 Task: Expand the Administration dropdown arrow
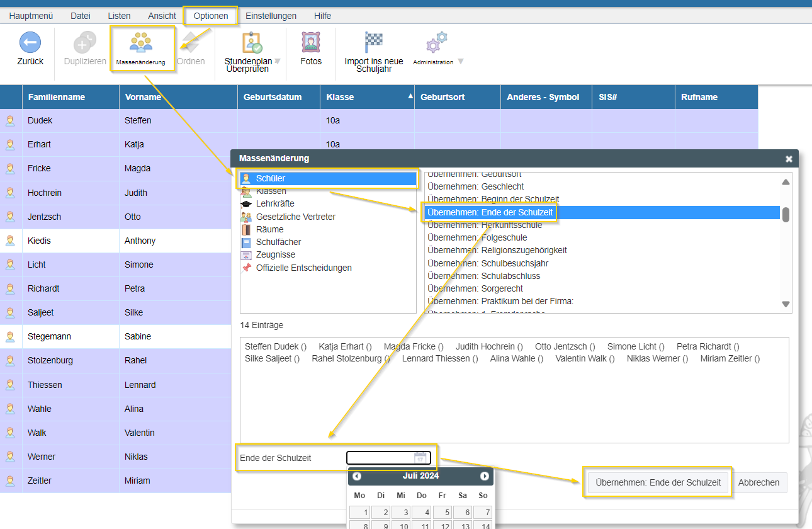(x=461, y=62)
